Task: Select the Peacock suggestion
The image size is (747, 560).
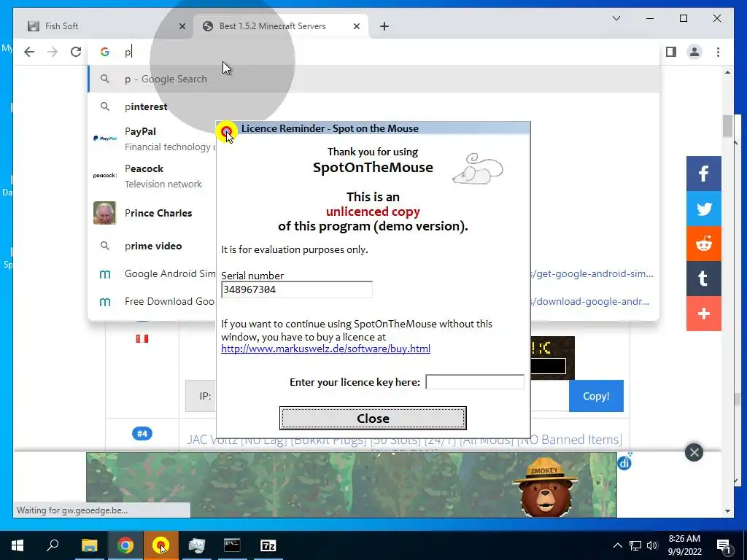Action: (x=152, y=176)
